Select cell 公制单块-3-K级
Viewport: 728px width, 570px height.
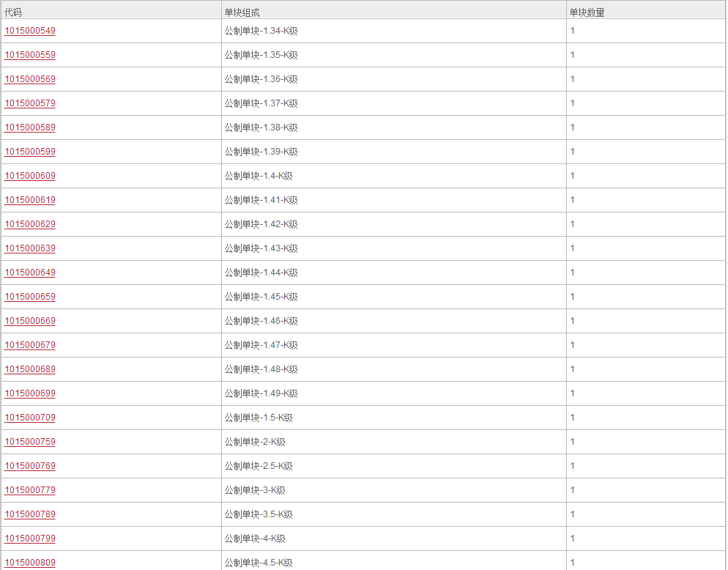[394, 489]
